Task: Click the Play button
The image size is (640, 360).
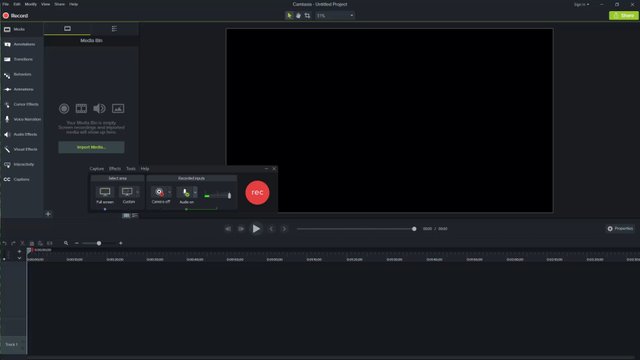Action: [256, 229]
